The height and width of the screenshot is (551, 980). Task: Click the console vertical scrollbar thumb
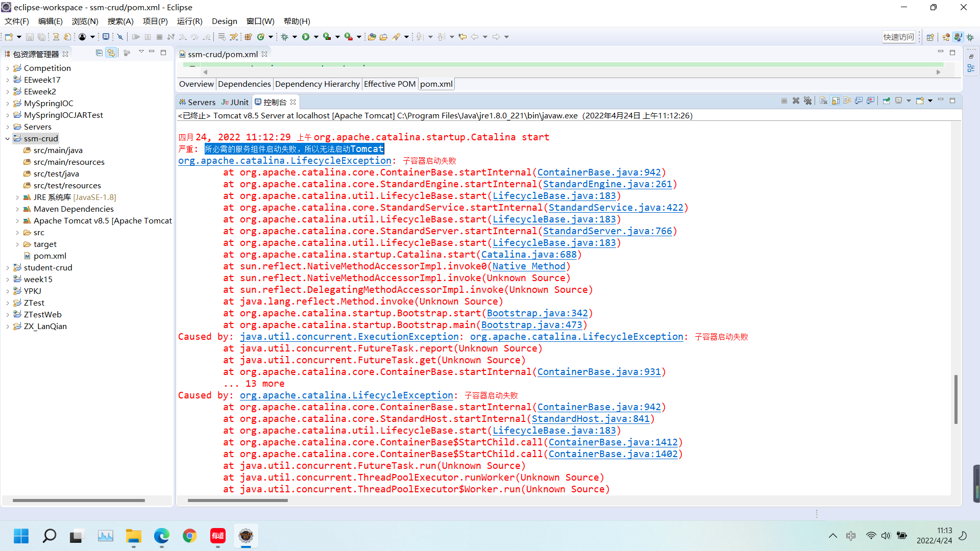pos(955,399)
